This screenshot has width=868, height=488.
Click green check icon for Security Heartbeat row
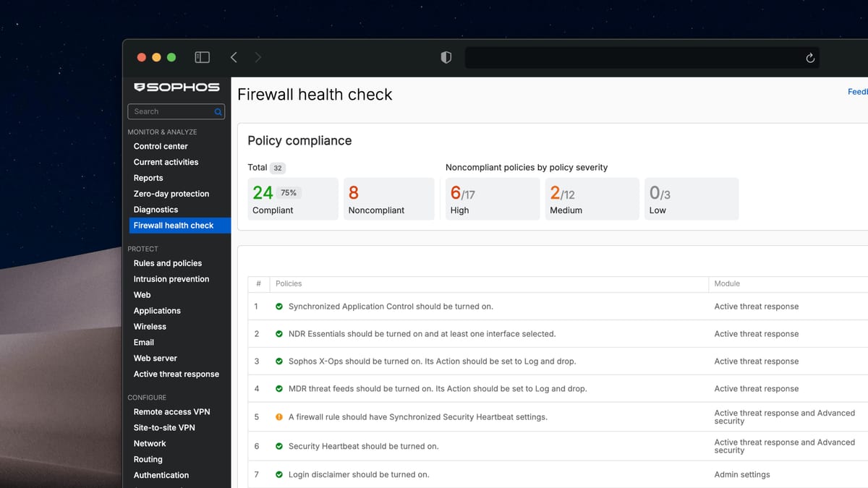(279, 446)
